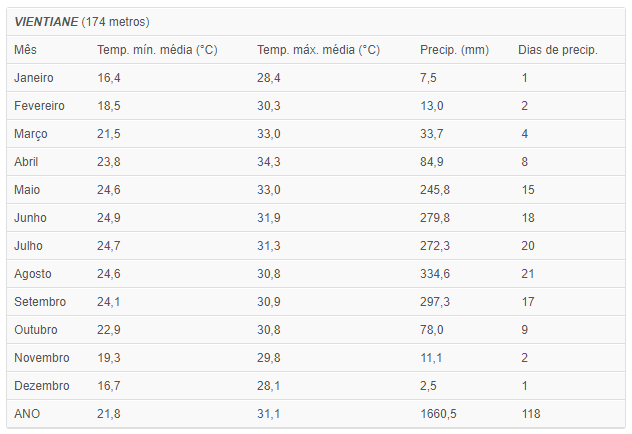The image size is (632, 434).
Task: Click Junho minimum temperature 24,9
Action: coord(108,218)
